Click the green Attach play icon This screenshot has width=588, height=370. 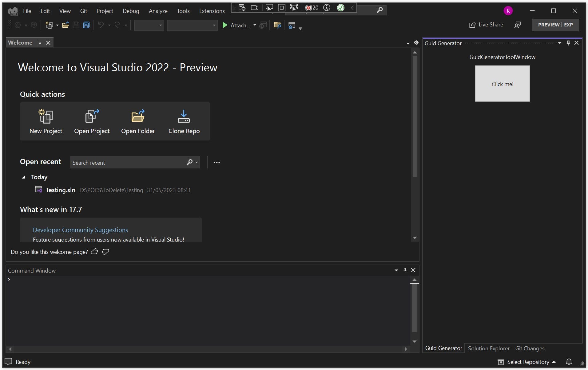225,25
